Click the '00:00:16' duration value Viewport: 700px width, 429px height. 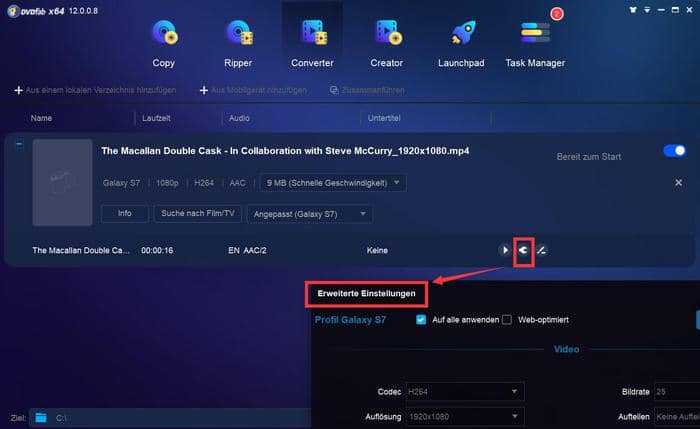[157, 250]
